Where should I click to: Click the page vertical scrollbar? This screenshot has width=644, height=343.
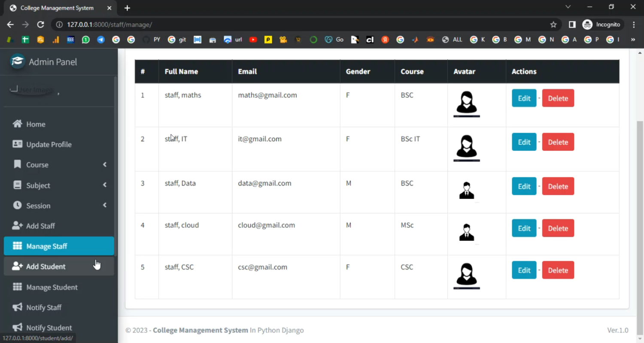tap(640, 215)
